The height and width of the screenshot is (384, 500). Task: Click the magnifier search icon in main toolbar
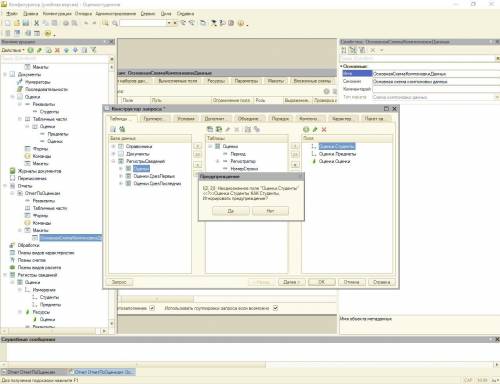115,23
